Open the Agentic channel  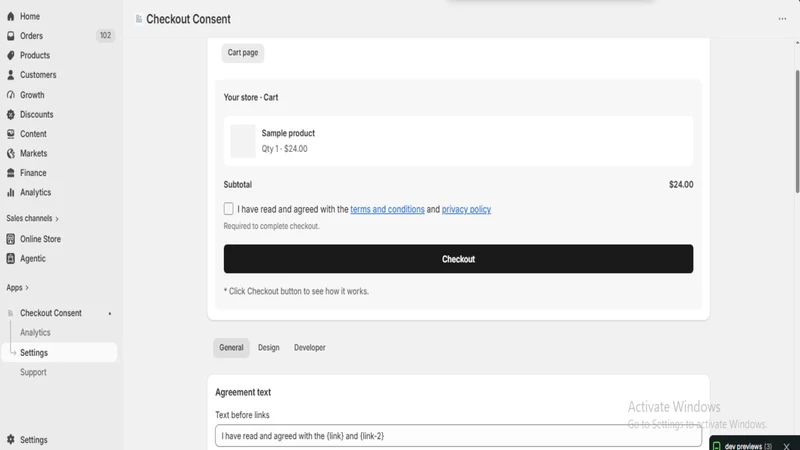(x=33, y=258)
